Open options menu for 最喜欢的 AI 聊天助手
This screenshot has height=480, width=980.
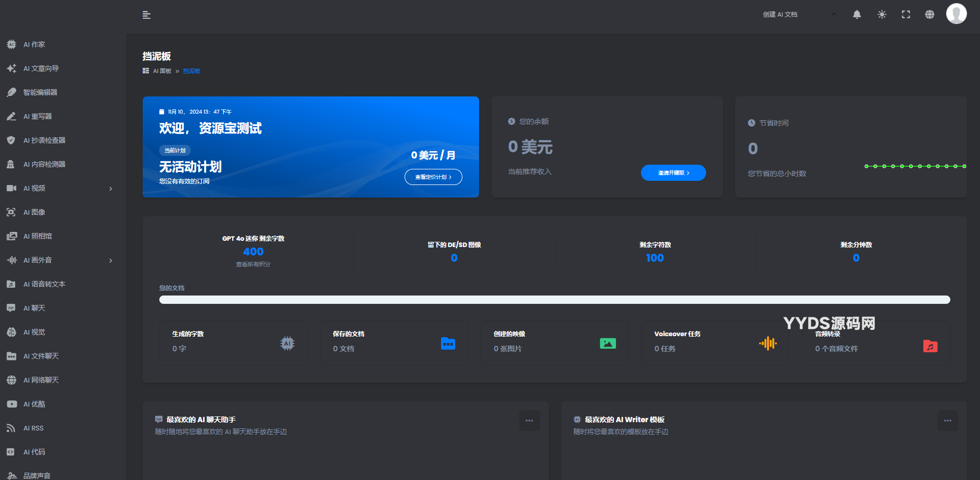pyautogui.click(x=529, y=421)
